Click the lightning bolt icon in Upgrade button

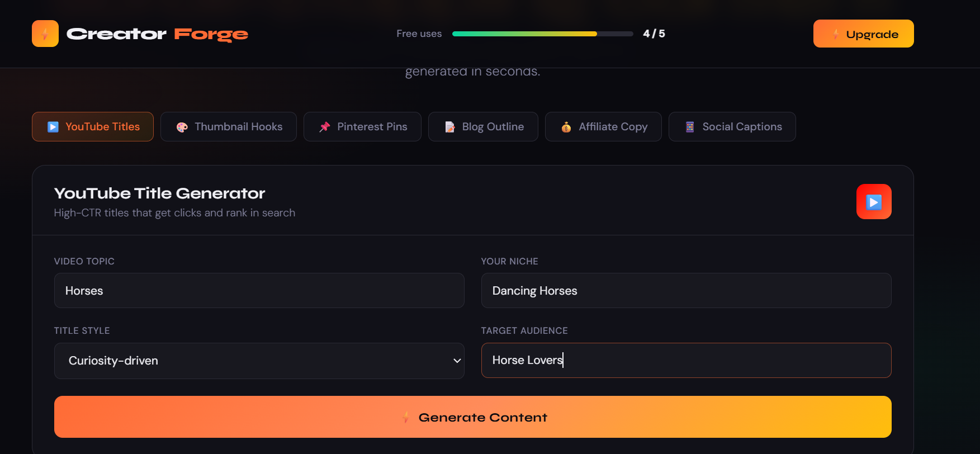tap(836, 34)
